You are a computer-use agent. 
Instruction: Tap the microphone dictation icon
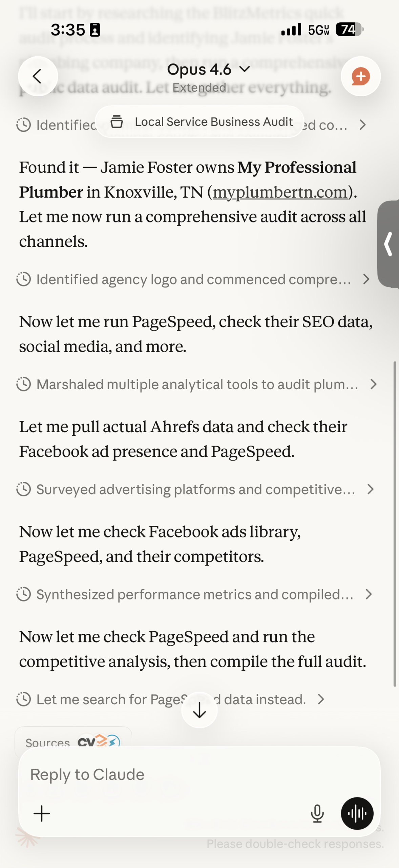click(x=317, y=813)
